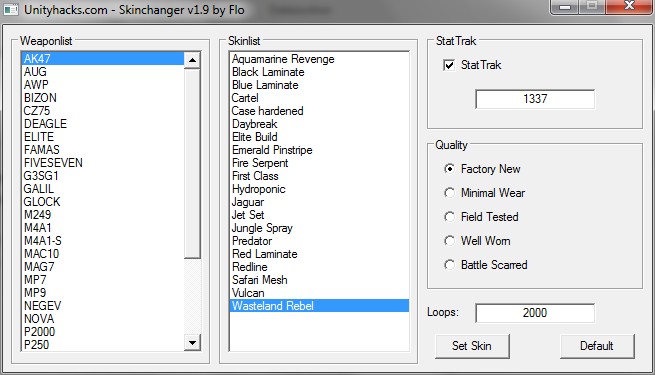Select Elite Build skin

[319, 137]
